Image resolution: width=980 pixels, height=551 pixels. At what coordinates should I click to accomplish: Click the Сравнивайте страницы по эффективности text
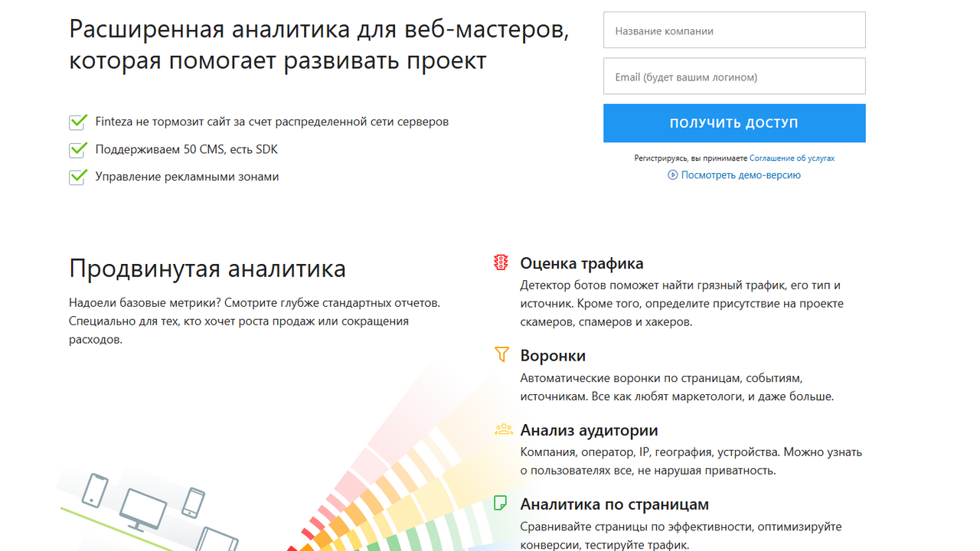tap(681, 536)
